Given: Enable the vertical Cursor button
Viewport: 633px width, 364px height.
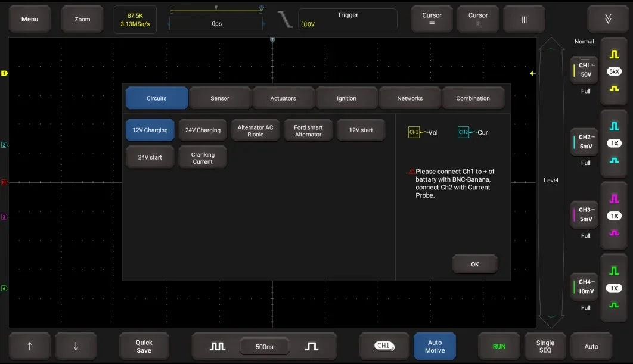Looking at the screenshot, I should click(477, 19).
